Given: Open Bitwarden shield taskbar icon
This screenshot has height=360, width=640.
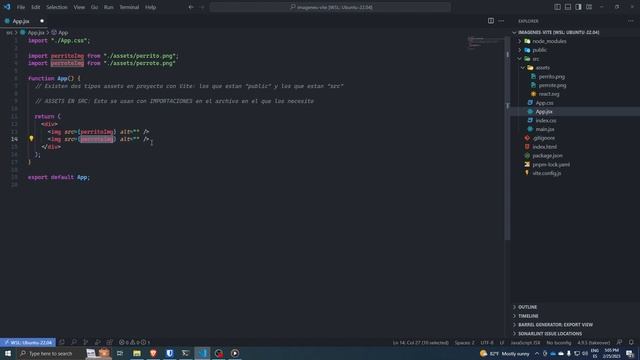Looking at the screenshot, I should click(169, 353).
